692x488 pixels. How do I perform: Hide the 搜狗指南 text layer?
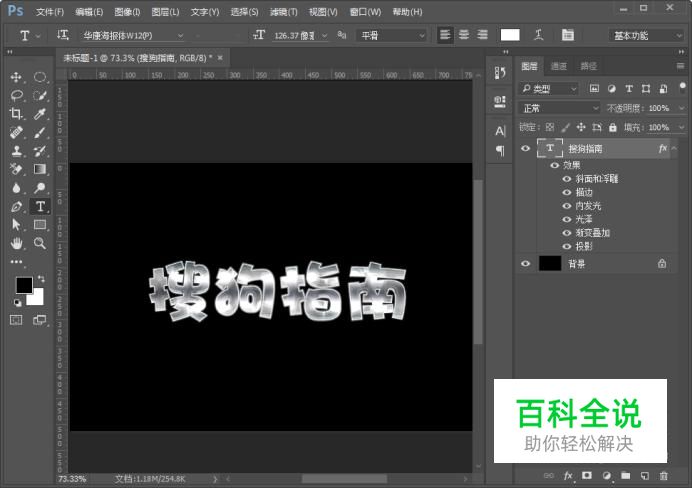coord(525,148)
